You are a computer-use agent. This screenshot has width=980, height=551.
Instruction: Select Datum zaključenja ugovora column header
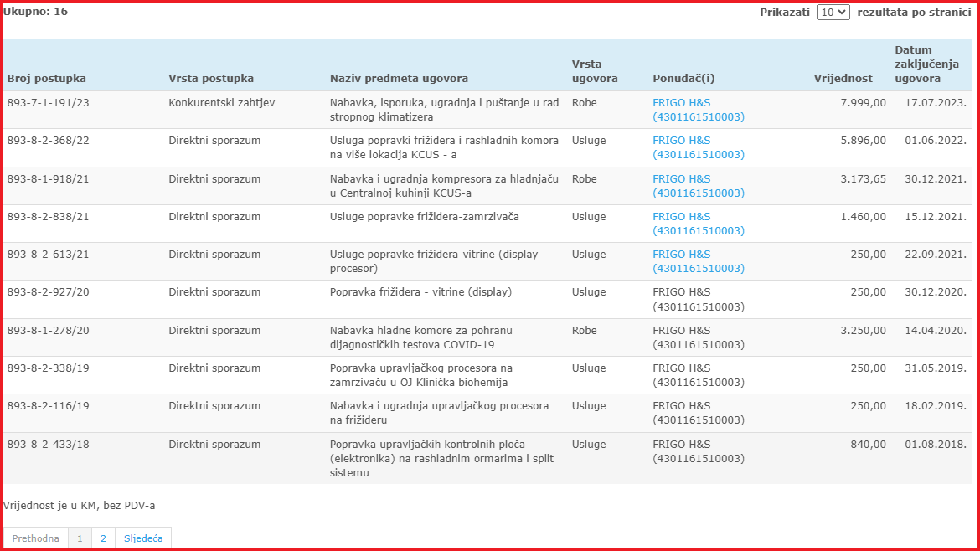coord(927,64)
